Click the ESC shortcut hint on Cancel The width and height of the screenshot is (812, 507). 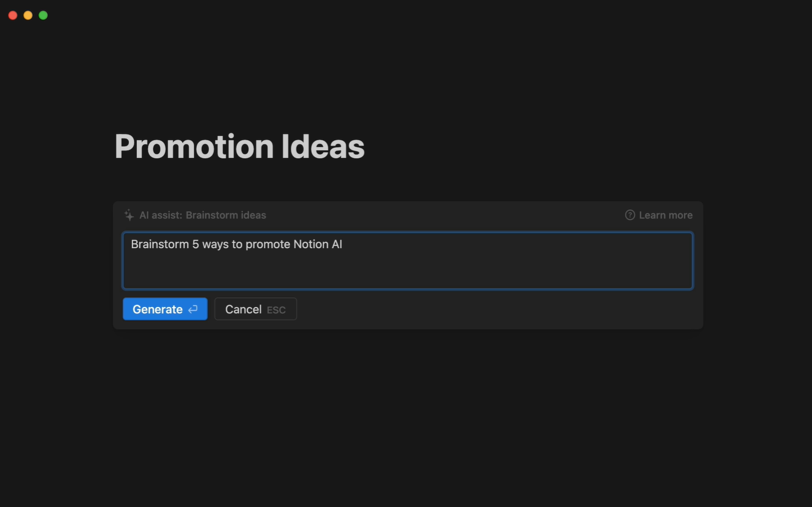click(276, 310)
